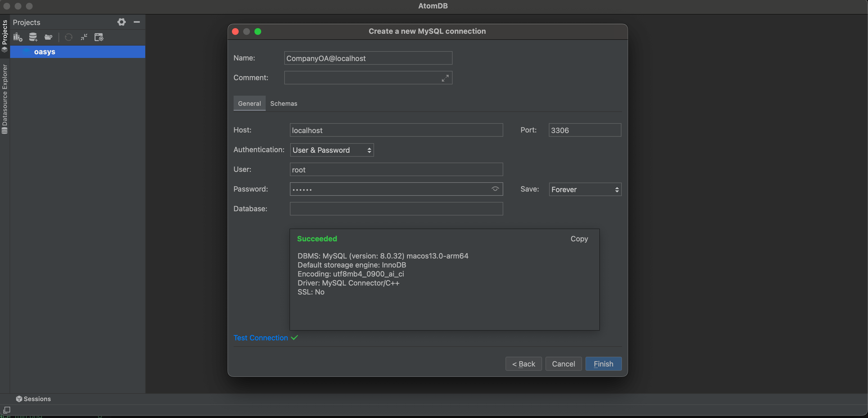This screenshot has height=418, width=868.
Task: Click the Name field containing CompanyOA@localhost
Action: (368, 58)
